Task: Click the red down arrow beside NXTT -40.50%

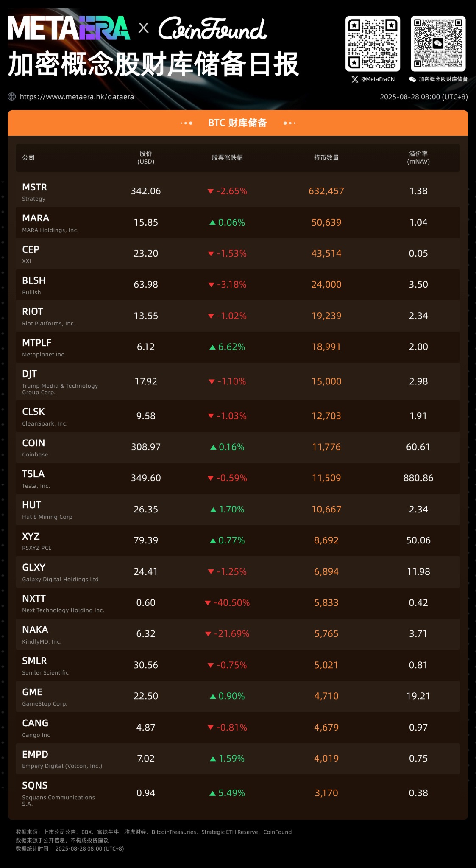Action: pos(208,603)
